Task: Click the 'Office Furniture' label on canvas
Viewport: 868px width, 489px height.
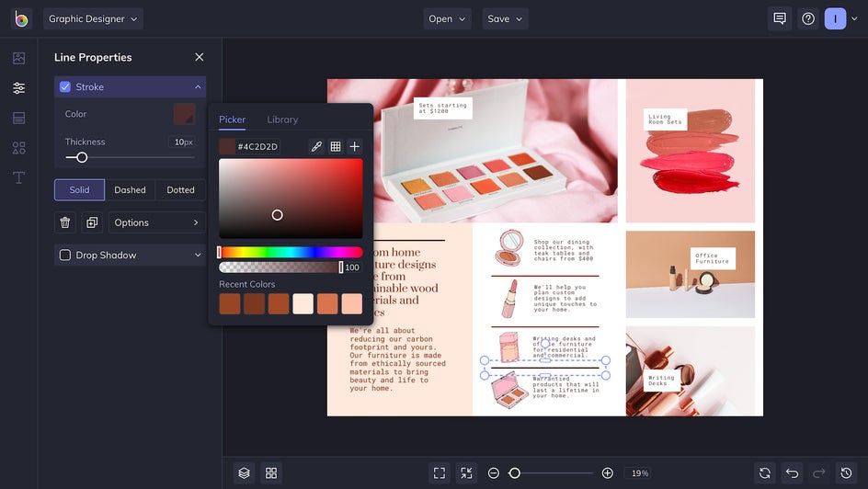Action: (713, 258)
